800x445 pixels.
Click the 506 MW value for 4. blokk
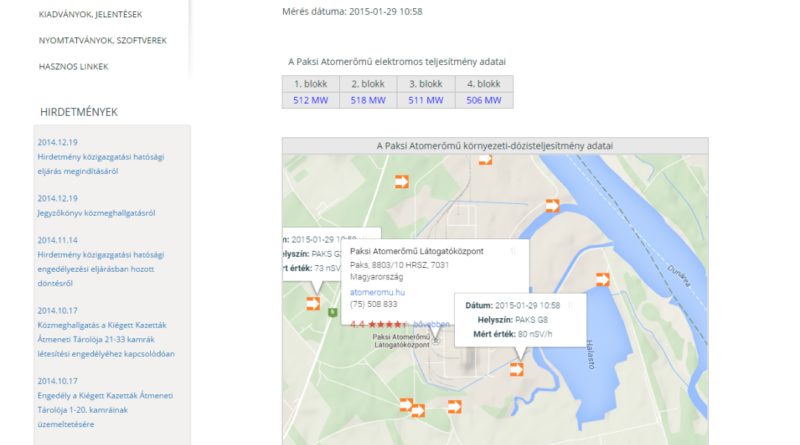coord(483,100)
